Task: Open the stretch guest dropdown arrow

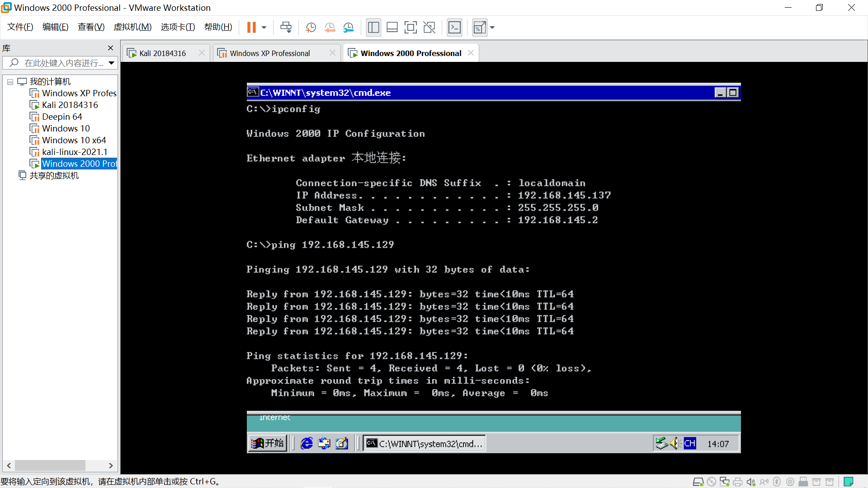Action: [x=492, y=28]
